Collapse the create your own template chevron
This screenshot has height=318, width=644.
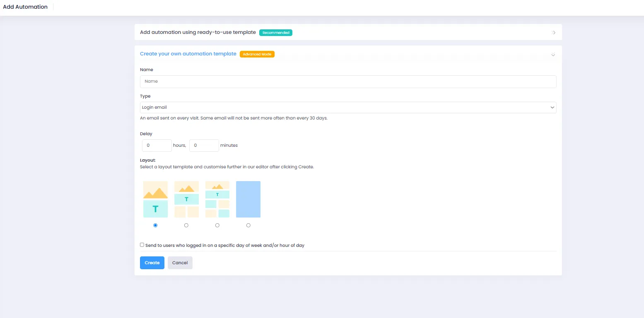point(553,55)
